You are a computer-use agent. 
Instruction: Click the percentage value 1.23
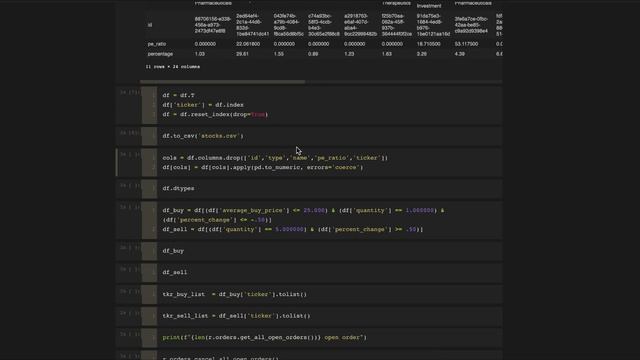click(349, 54)
